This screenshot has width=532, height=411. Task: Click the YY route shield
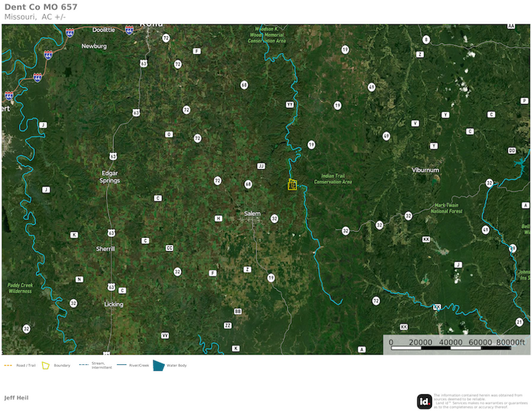[290, 105]
